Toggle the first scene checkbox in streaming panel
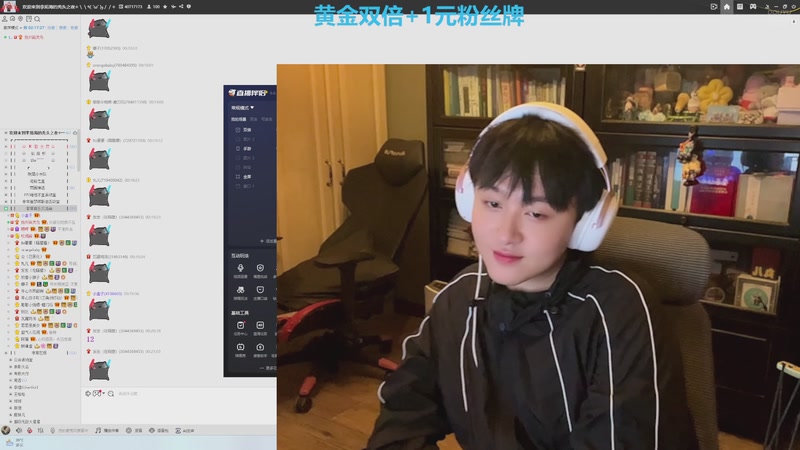 click(x=238, y=130)
